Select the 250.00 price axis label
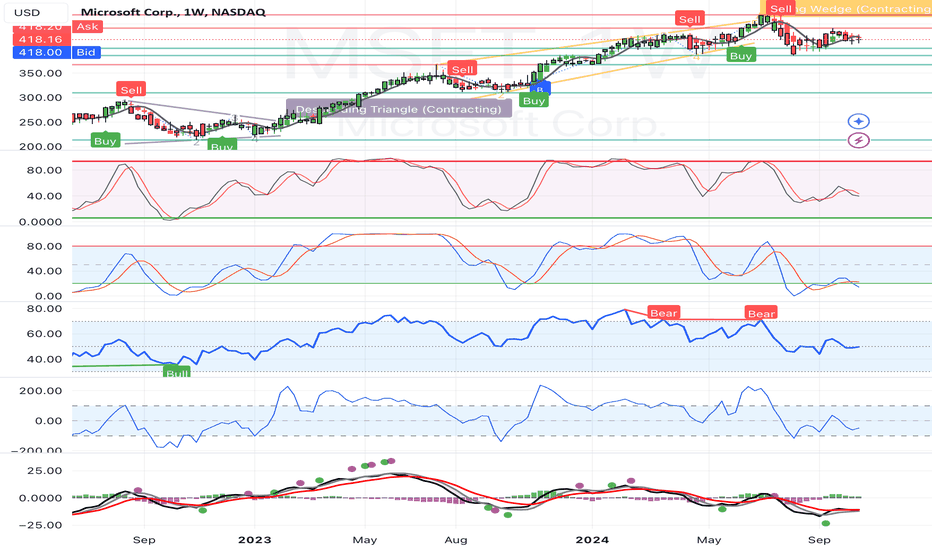 click(41, 122)
